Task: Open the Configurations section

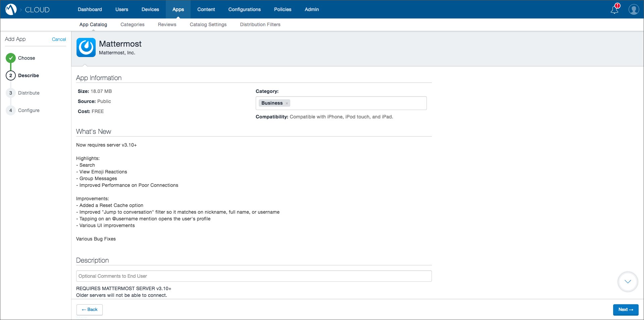Action: pyautogui.click(x=245, y=9)
